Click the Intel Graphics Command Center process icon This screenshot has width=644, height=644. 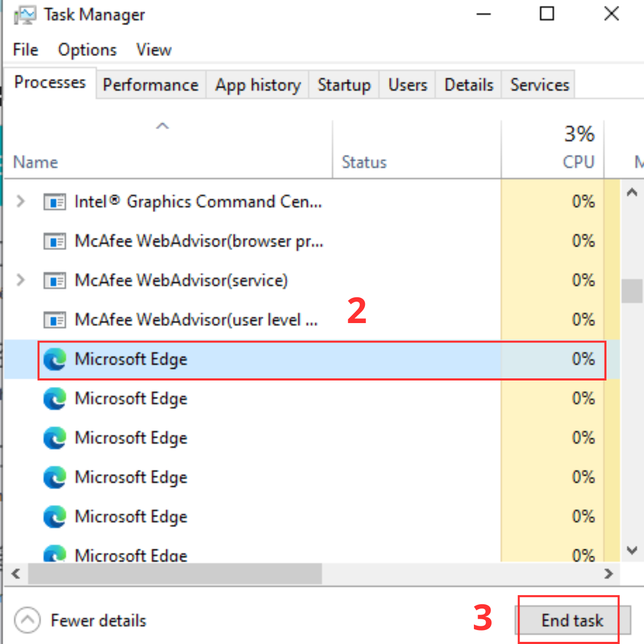(54, 202)
